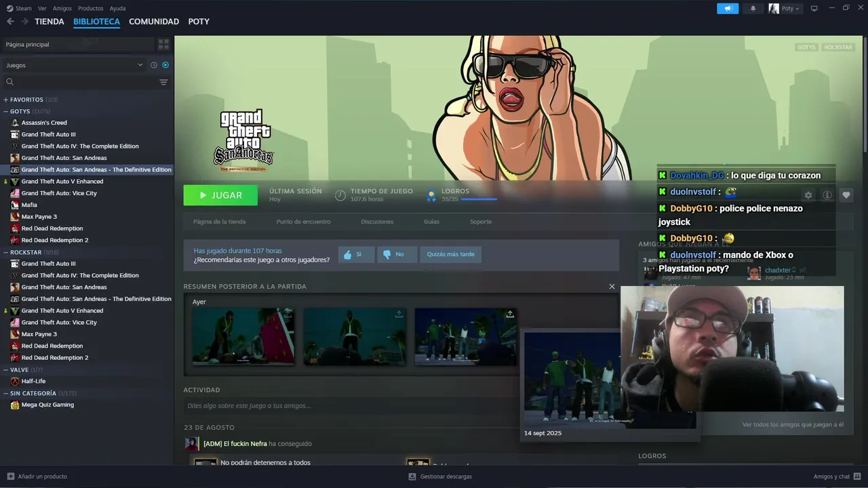Screen dimensions: 868x488
Task: Open El fuckin Nefra profile link
Action: tap(235, 444)
